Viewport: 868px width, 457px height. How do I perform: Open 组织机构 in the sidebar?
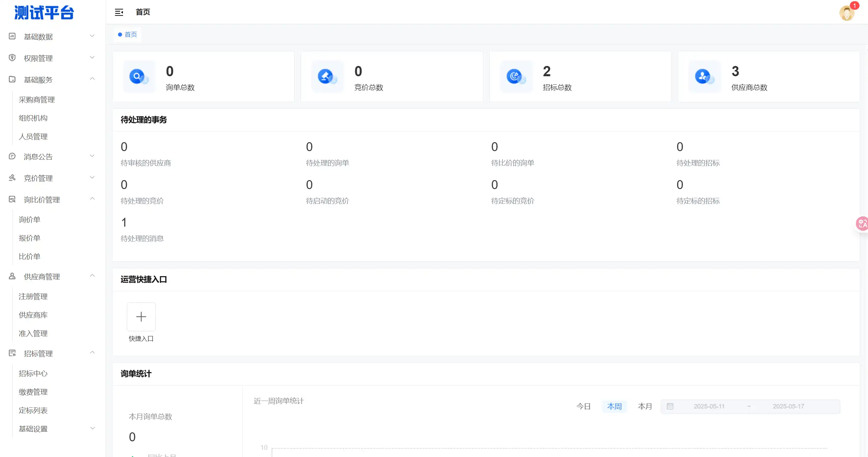point(33,118)
